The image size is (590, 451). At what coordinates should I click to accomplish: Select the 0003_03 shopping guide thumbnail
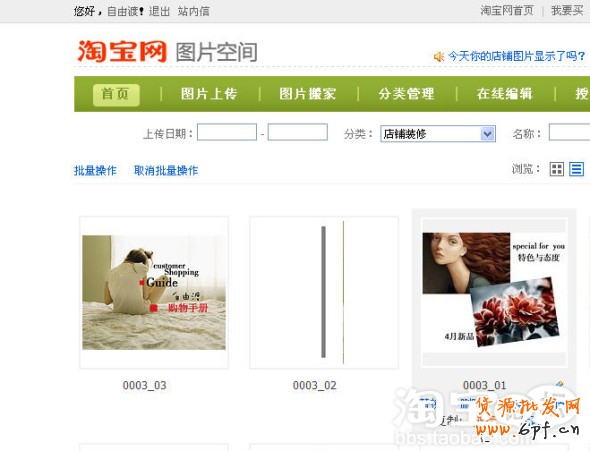click(154, 292)
